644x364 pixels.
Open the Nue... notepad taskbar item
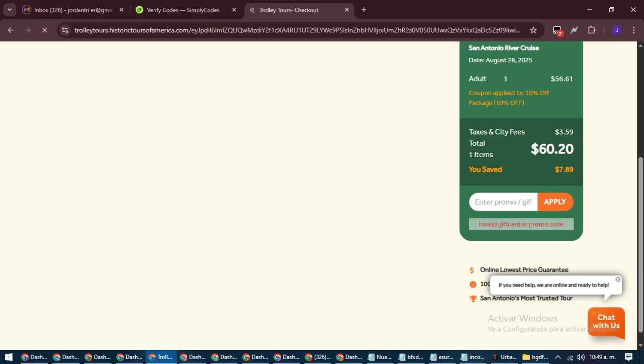[380, 357]
